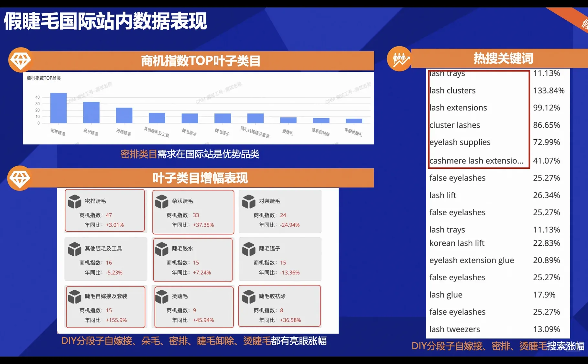Click the lash clusters keyword entry
The width and height of the screenshot is (588, 364).
[x=452, y=91]
